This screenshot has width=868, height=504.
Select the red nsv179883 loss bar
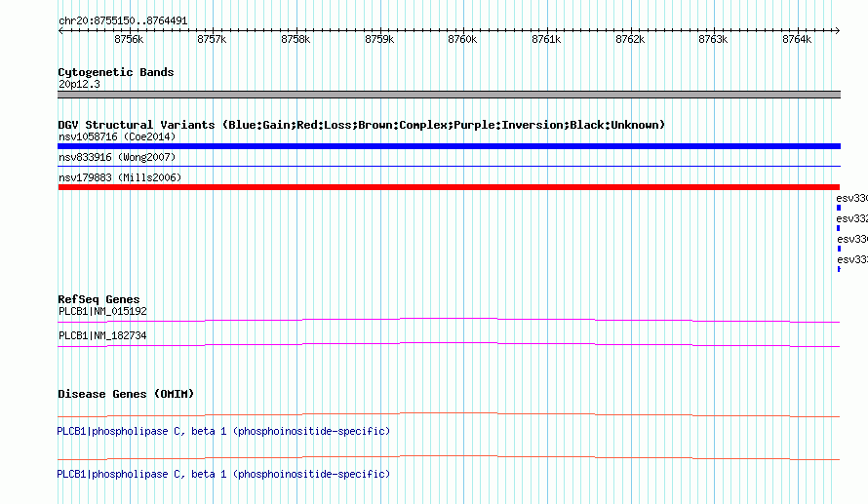pyautogui.click(x=449, y=187)
